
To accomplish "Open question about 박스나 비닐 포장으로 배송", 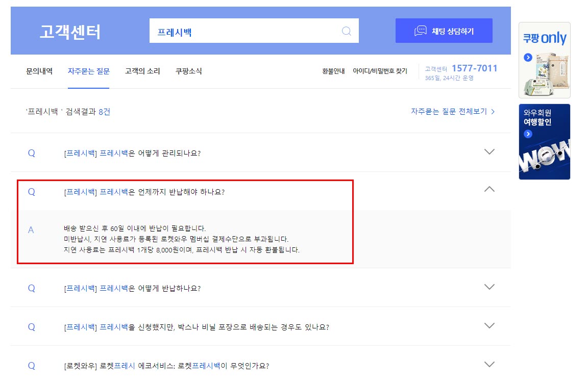I will pos(197,327).
